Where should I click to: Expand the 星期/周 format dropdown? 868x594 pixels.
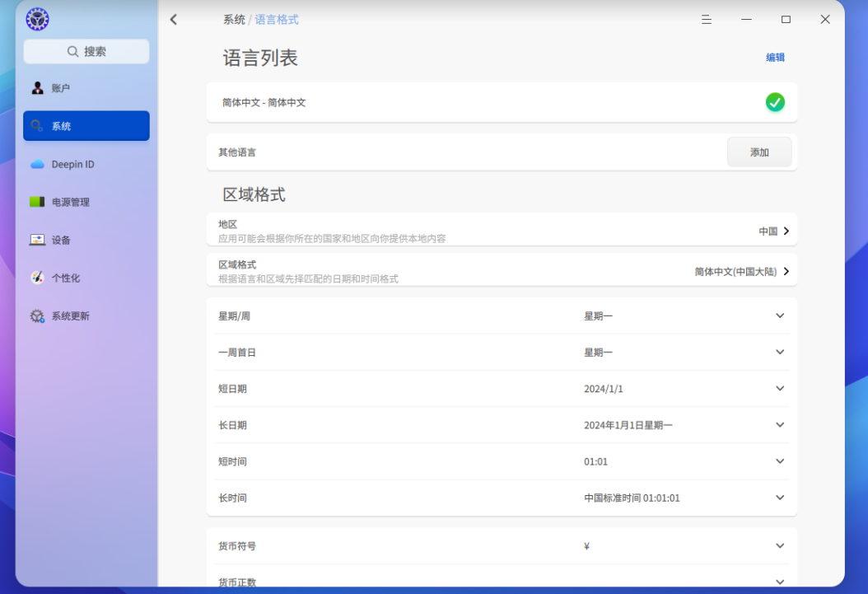[779, 316]
